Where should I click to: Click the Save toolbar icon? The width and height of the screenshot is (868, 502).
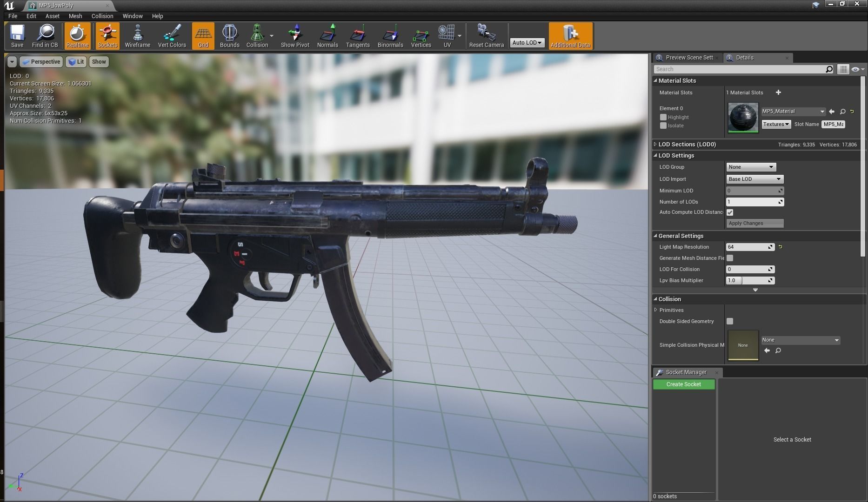(17, 36)
